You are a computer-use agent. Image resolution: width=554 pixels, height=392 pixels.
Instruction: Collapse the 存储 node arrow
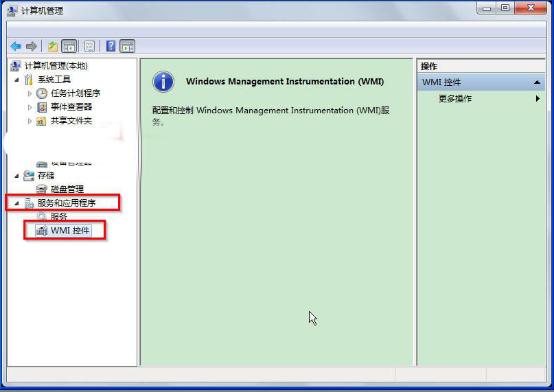point(17,176)
